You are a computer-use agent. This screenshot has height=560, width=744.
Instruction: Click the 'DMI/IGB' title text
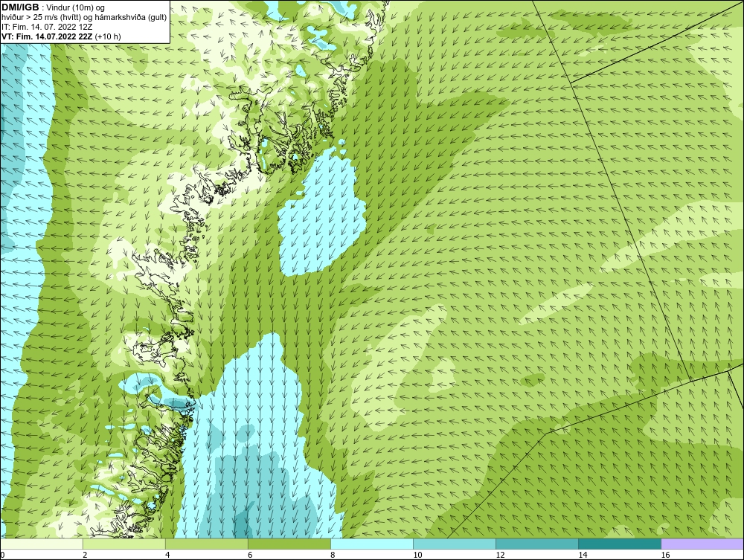pos(20,7)
